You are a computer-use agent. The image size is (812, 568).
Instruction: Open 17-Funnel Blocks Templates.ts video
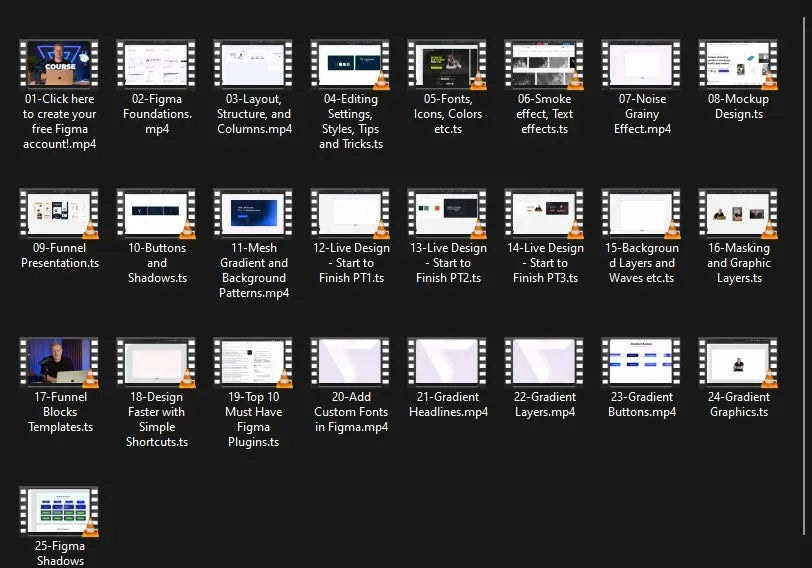(x=59, y=363)
